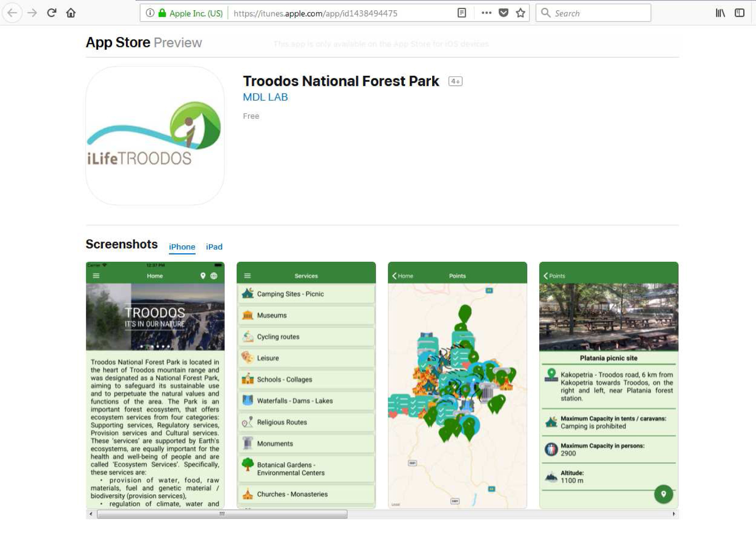Go to the browser home page
756x534 pixels.
point(71,13)
